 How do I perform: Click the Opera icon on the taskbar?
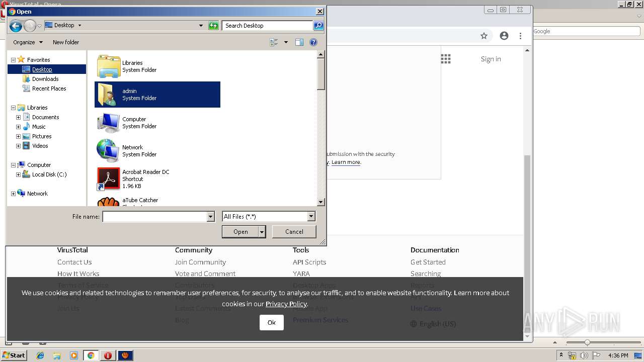108,355
